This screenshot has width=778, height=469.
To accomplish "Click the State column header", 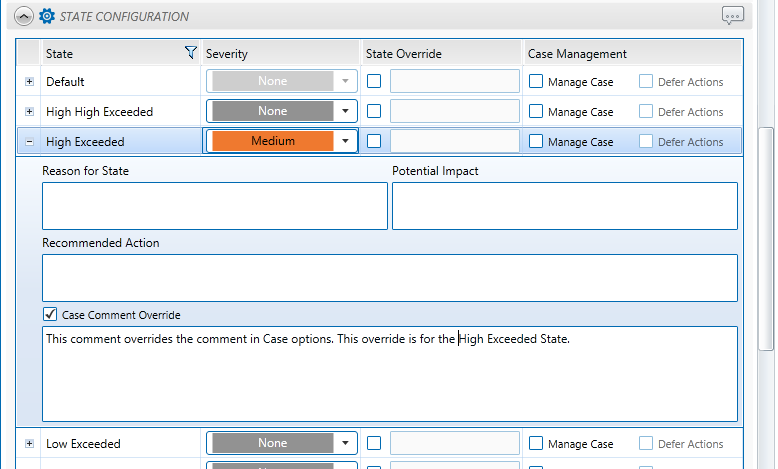I will [120, 53].
